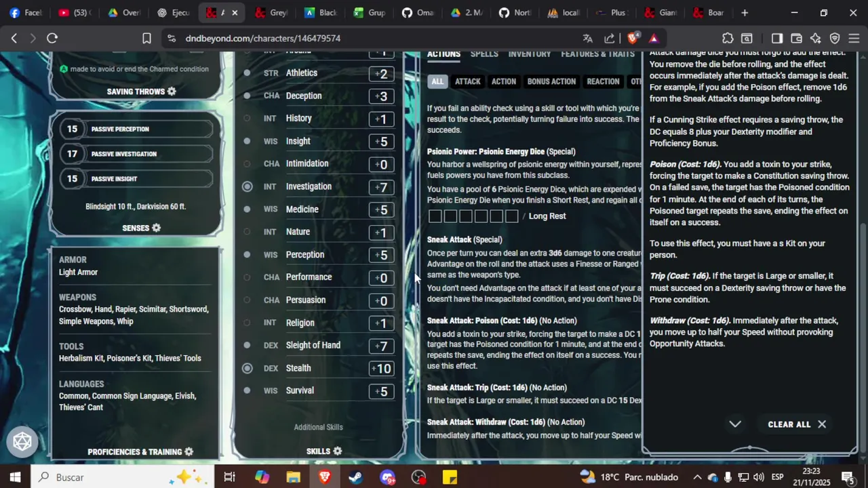868x488 pixels.
Task: Select the ALL actions filter
Action: click(437, 81)
